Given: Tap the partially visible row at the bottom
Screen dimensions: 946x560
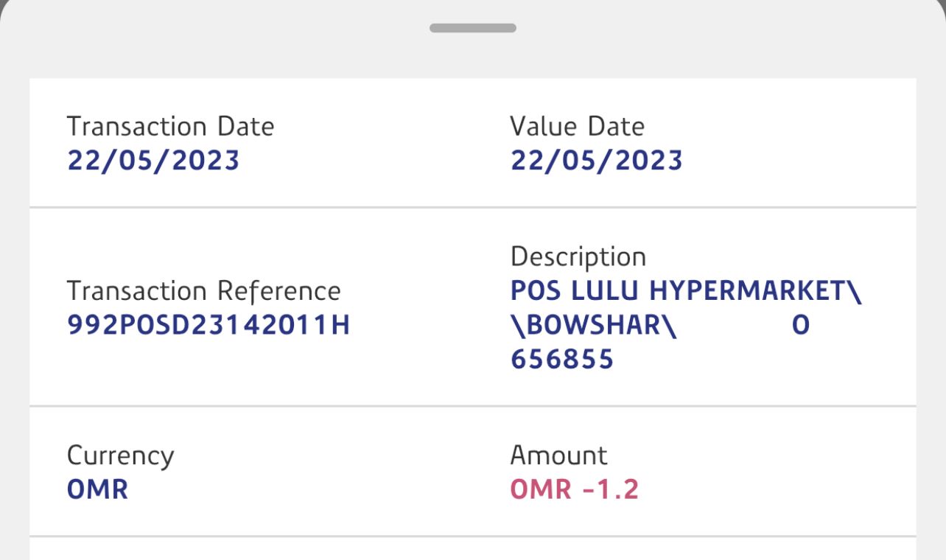Looking at the screenshot, I should pos(473,550).
